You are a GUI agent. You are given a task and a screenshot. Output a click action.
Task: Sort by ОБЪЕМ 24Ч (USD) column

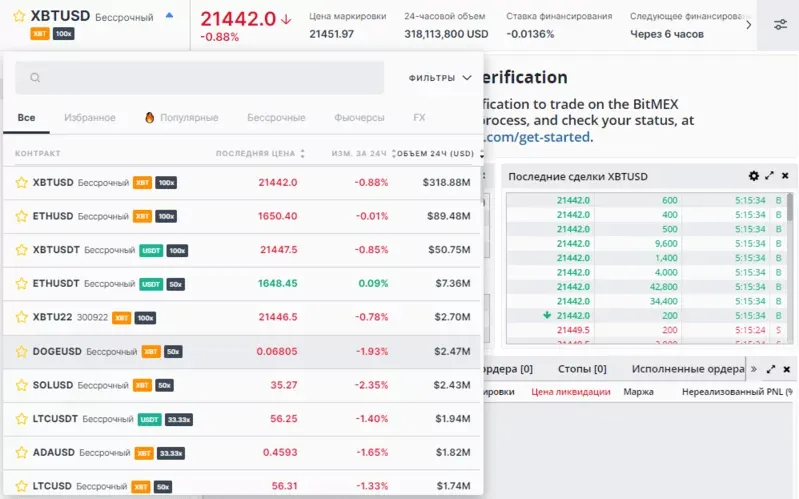click(440, 153)
